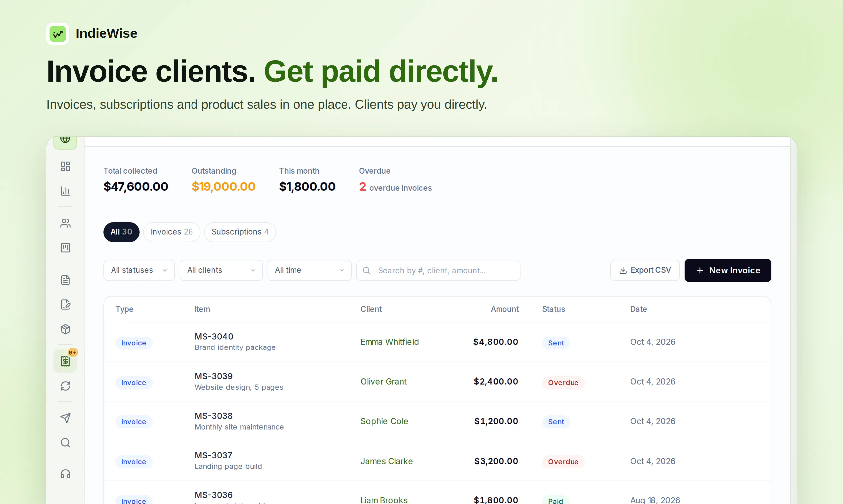This screenshot has height=504, width=843.
Task: Open the bar chart analytics sidebar icon
Action: (x=65, y=191)
